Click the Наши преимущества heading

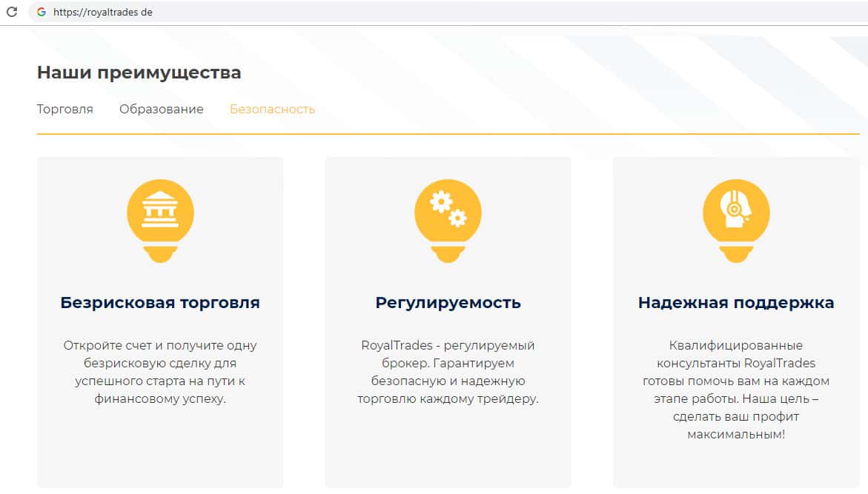(139, 73)
